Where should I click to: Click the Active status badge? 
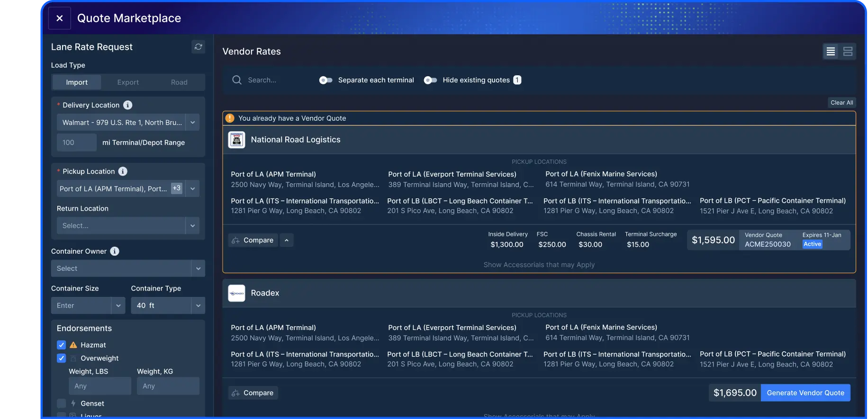point(812,244)
